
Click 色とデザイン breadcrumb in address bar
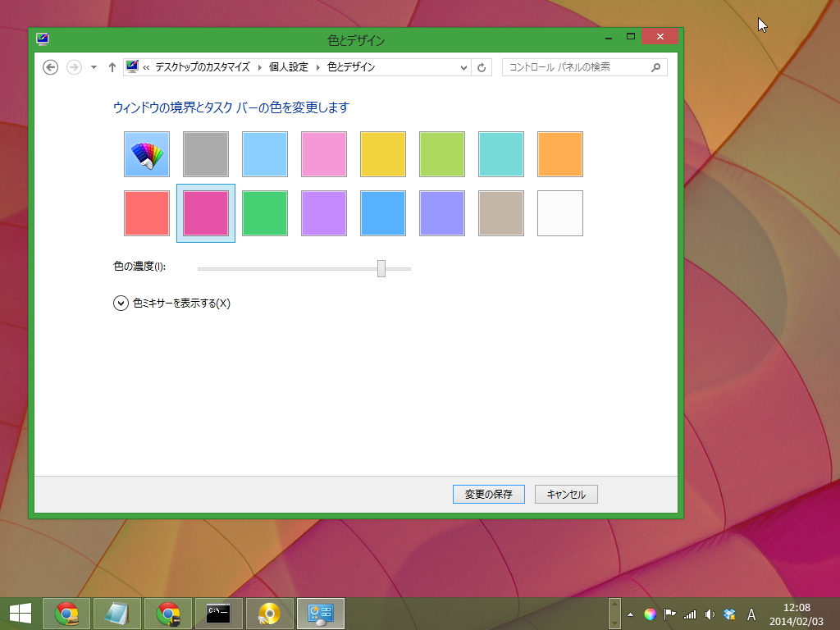click(x=351, y=67)
